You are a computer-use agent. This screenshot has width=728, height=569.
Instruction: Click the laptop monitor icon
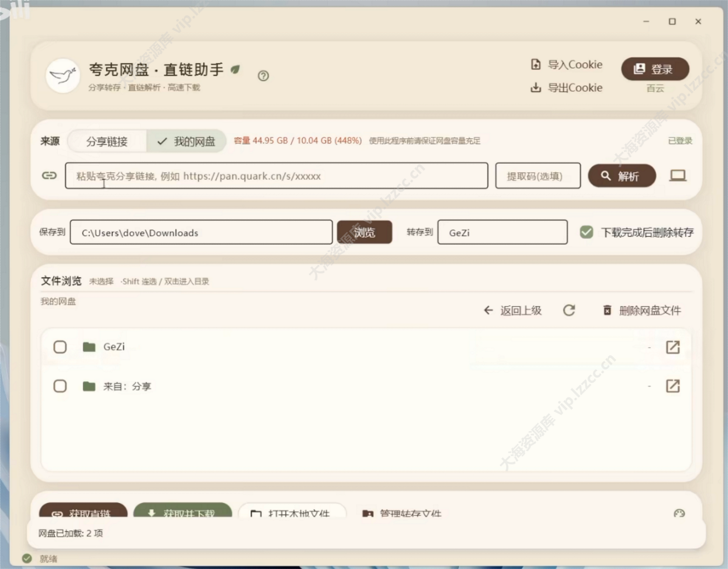pos(677,176)
